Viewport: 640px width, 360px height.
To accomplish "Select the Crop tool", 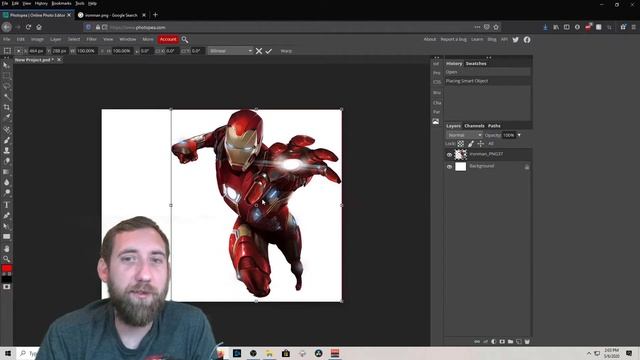I will tap(7, 107).
